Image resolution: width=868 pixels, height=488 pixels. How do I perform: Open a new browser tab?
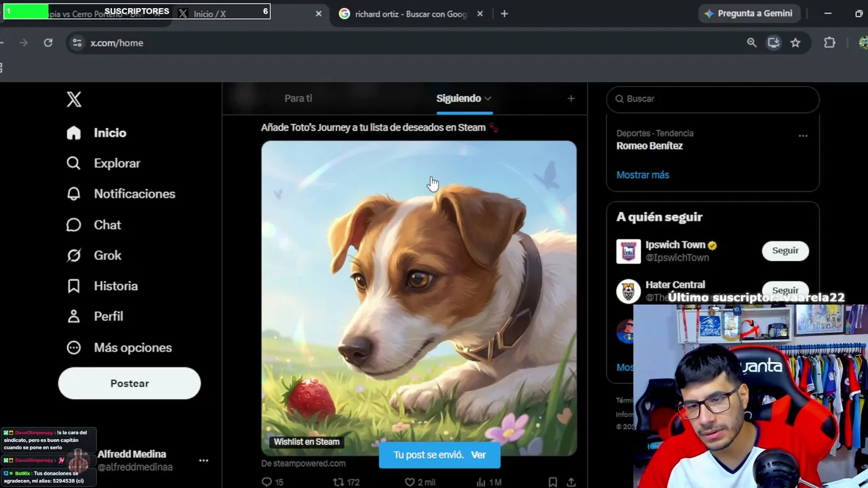tap(504, 14)
